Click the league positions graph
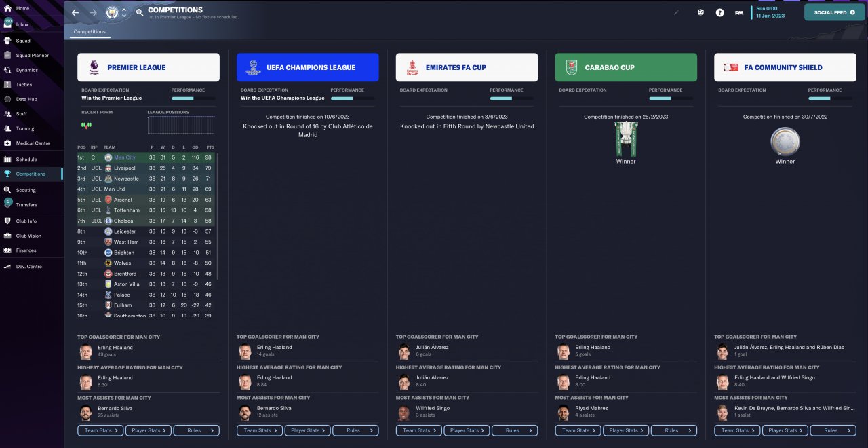 181,125
